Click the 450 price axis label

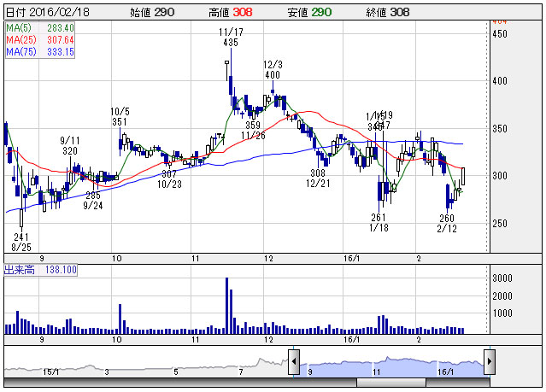pyautogui.click(x=500, y=34)
